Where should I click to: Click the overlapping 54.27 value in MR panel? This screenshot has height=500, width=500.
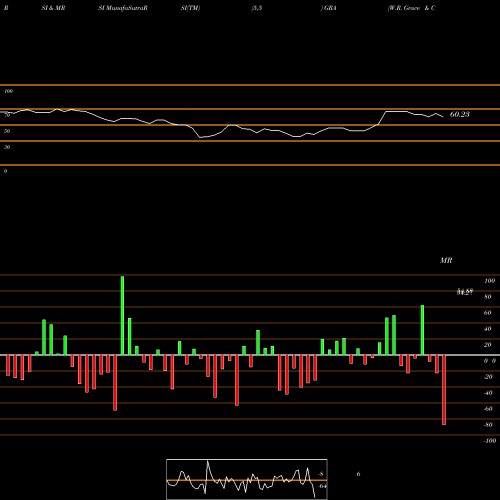[x=465, y=292]
